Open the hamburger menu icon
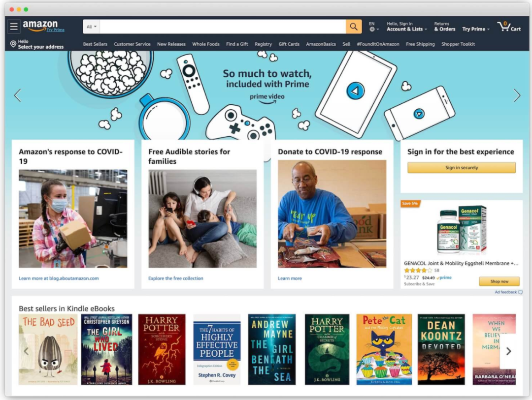This screenshot has height=400, width=532. coord(14,27)
